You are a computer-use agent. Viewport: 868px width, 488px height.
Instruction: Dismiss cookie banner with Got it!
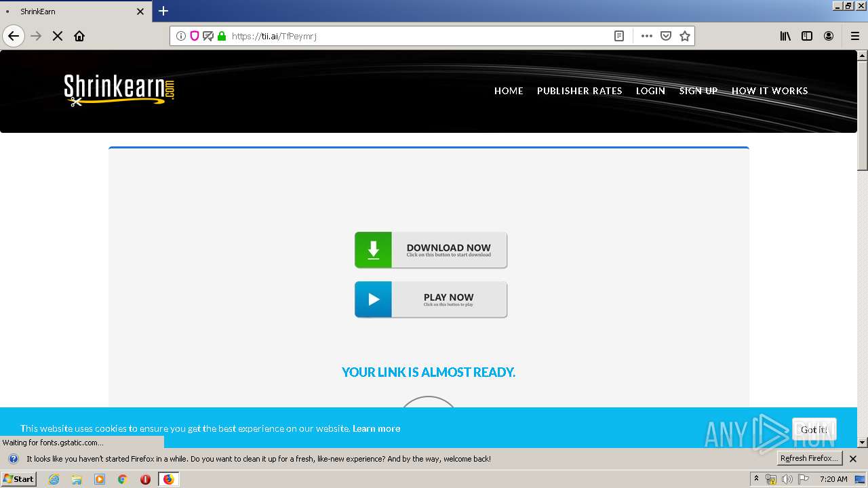pyautogui.click(x=814, y=430)
